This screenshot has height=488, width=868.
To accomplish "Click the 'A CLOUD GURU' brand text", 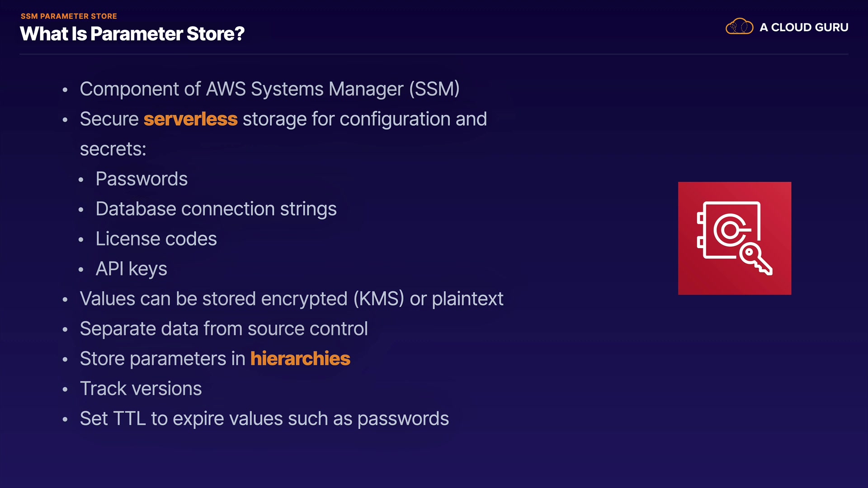I will (x=804, y=28).
